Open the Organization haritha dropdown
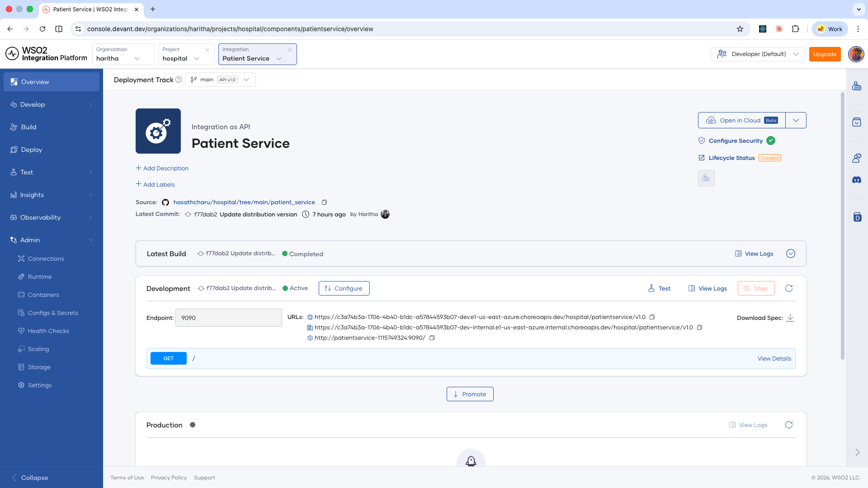 pyautogui.click(x=123, y=54)
